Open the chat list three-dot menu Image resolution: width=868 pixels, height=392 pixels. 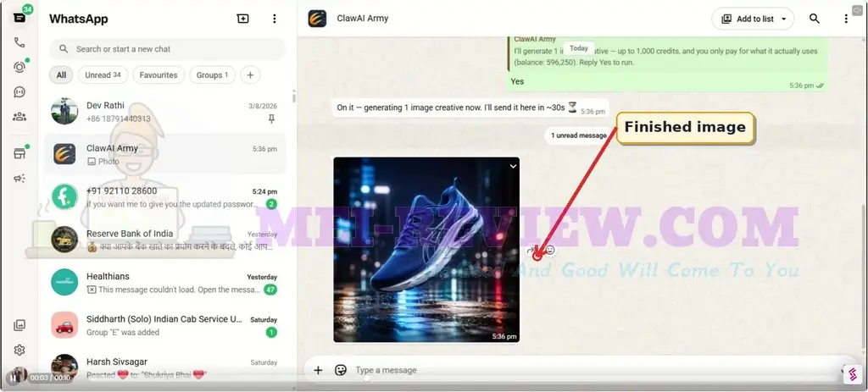tap(274, 19)
